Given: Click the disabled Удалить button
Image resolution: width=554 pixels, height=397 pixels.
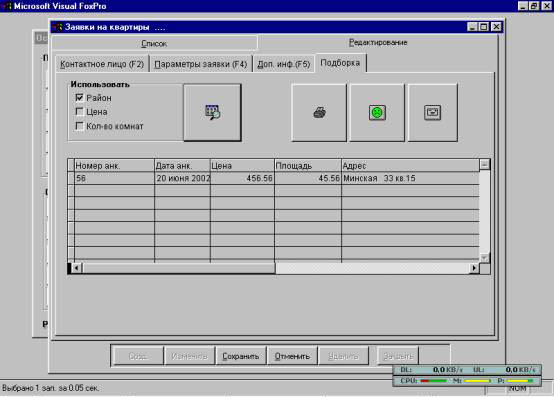Looking at the screenshot, I should pyautogui.click(x=343, y=356).
